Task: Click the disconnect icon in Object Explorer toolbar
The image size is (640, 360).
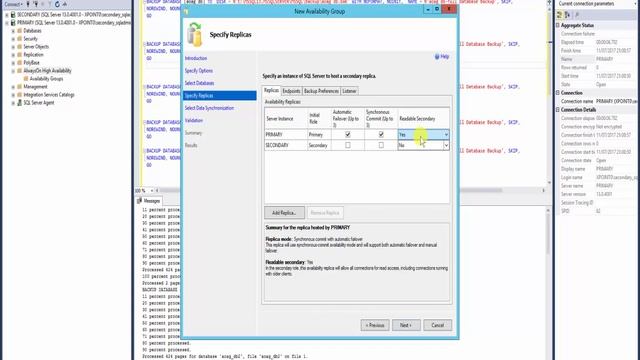Action: pyautogui.click(x=36, y=4)
